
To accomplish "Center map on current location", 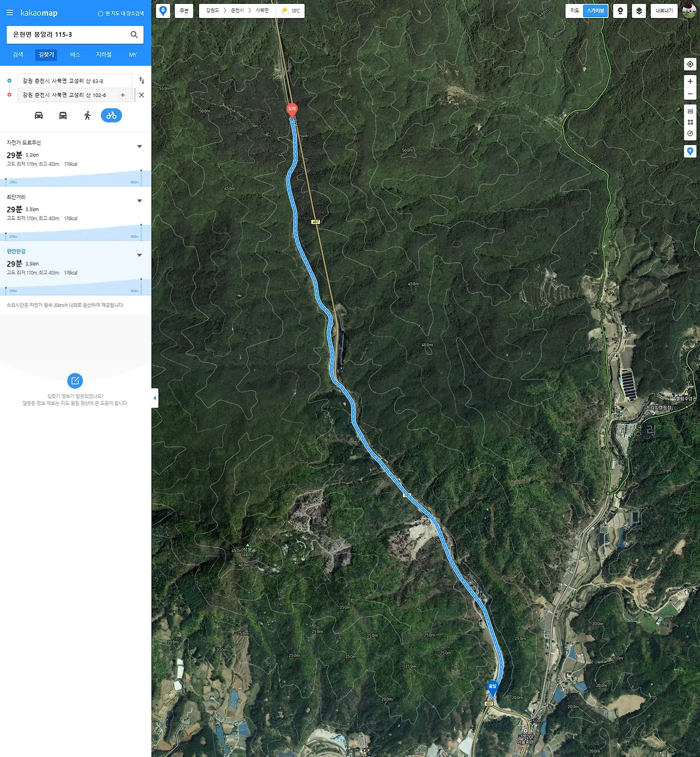I will click(x=690, y=64).
